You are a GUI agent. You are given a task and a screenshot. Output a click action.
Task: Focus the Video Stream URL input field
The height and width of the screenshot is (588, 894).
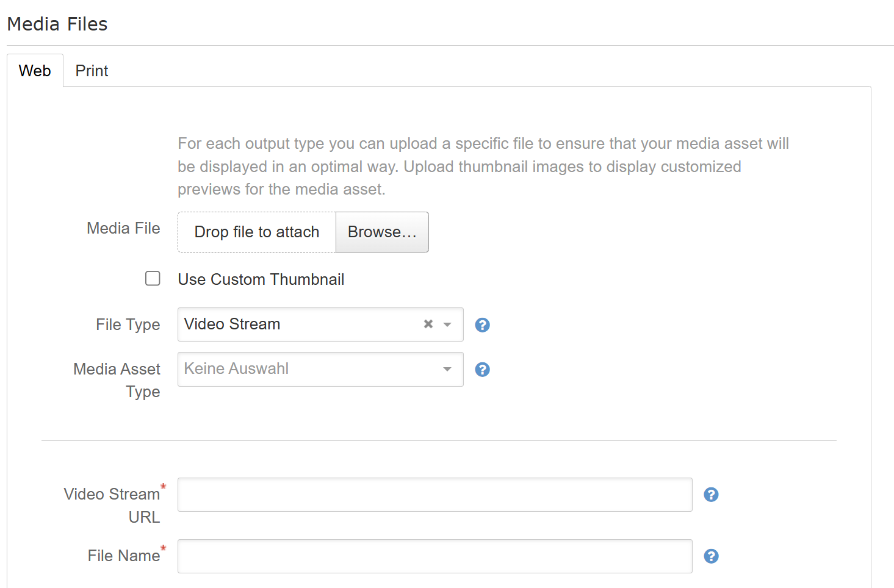[x=434, y=495]
